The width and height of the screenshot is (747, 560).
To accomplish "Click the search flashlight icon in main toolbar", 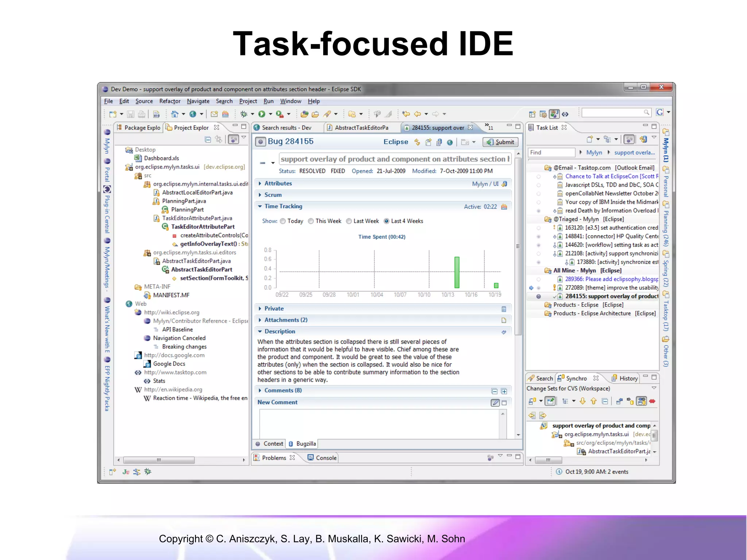I will [x=327, y=114].
